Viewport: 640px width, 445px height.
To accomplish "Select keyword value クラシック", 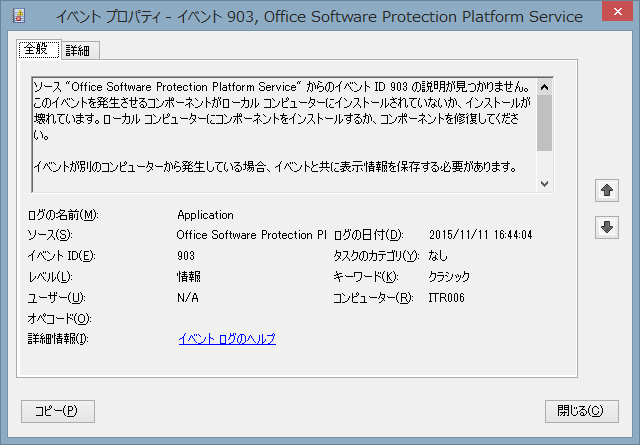I will click(x=449, y=277).
